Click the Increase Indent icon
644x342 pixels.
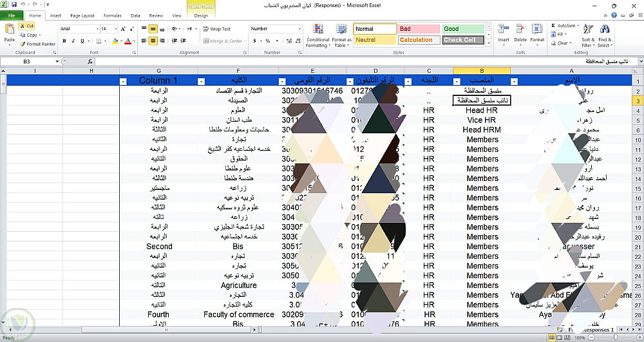[183, 41]
